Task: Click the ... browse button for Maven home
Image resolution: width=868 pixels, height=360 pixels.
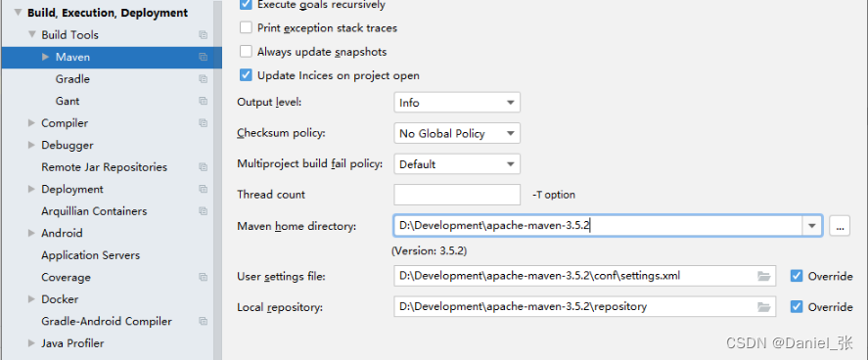Action: (x=840, y=226)
